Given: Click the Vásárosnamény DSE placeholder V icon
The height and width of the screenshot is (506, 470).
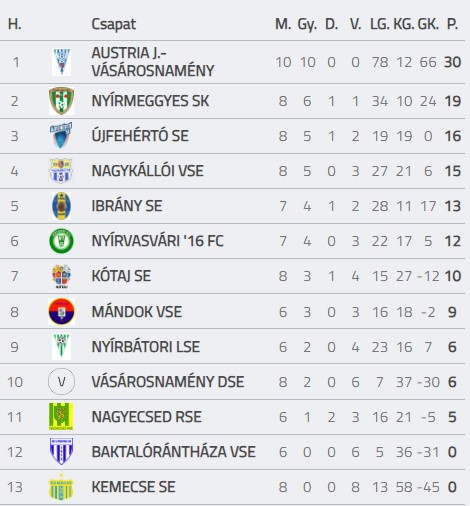Looking at the screenshot, I should (x=61, y=382).
